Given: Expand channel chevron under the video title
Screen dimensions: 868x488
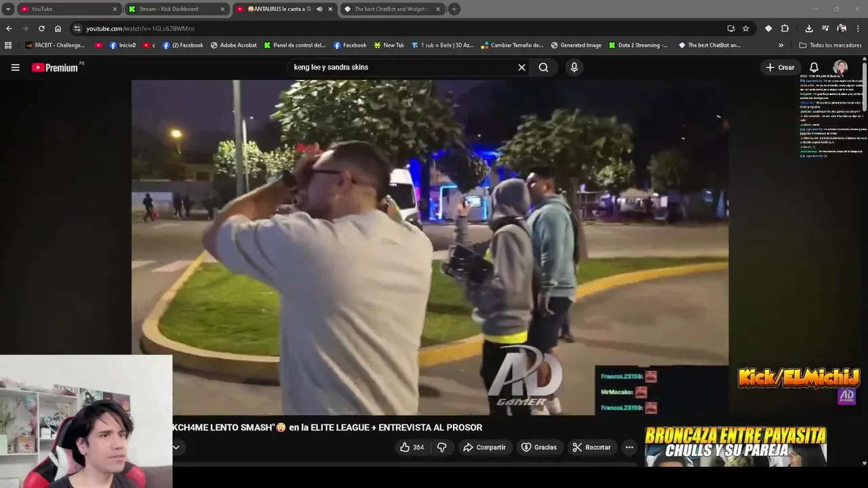Looking at the screenshot, I should point(176,447).
